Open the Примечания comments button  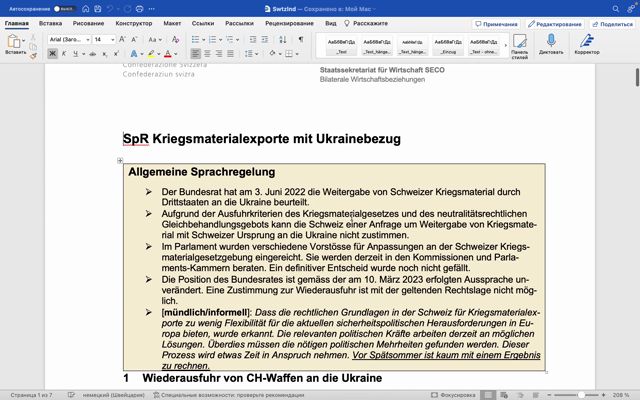tap(496, 24)
